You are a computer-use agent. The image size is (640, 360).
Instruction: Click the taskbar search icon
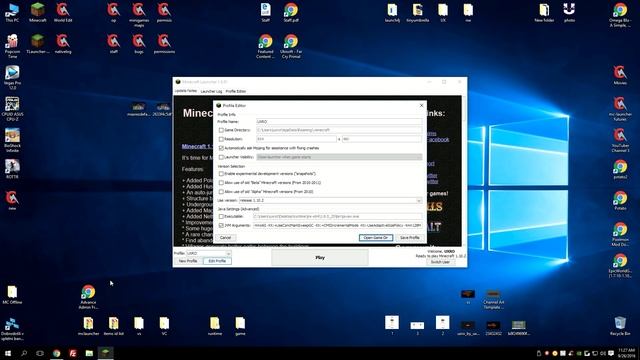tap(24, 353)
